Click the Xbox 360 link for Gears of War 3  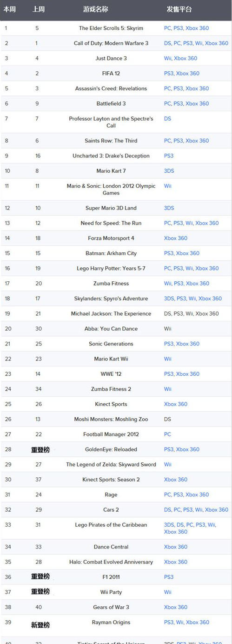coord(176,607)
